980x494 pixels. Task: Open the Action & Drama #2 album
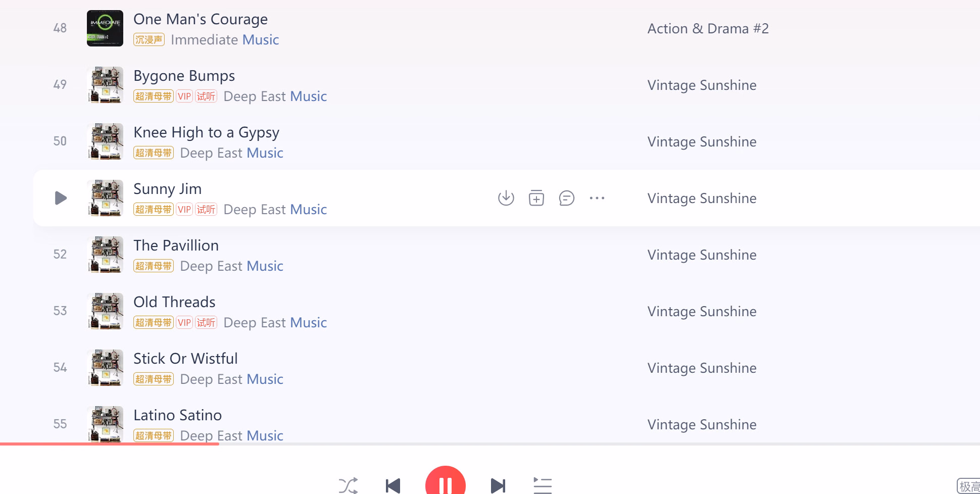tap(708, 28)
